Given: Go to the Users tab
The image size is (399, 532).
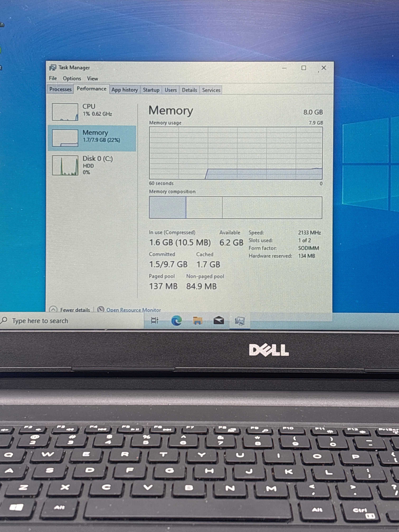Looking at the screenshot, I should click(171, 90).
